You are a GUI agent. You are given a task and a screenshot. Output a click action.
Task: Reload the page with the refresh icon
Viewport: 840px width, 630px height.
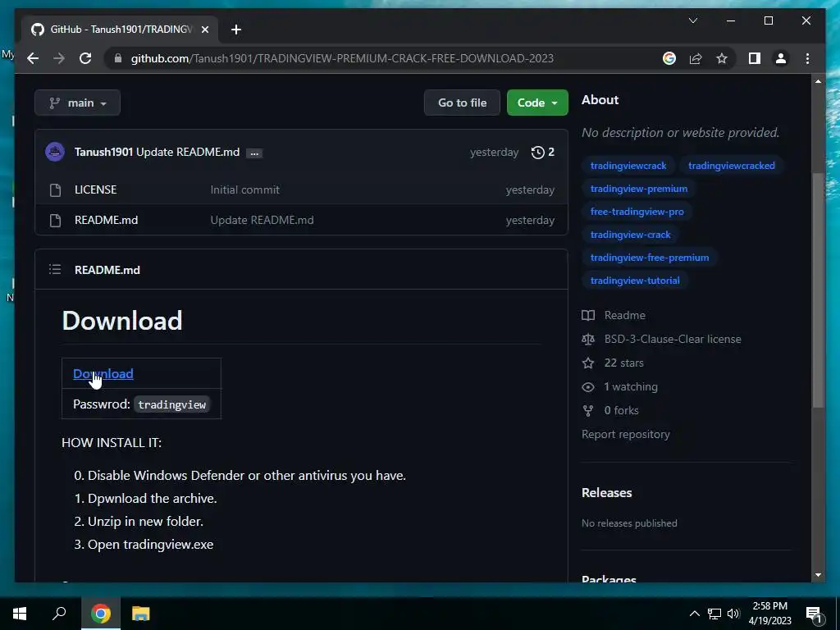tap(85, 58)
